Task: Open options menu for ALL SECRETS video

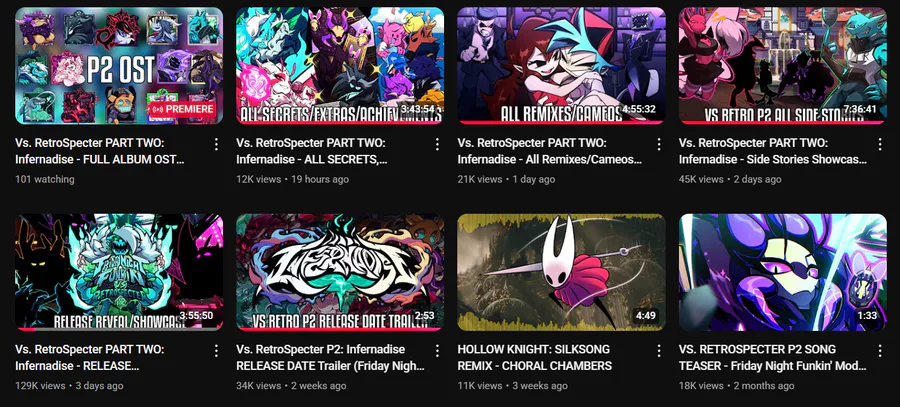Action: pyautogui.click(x=437, y=144)
